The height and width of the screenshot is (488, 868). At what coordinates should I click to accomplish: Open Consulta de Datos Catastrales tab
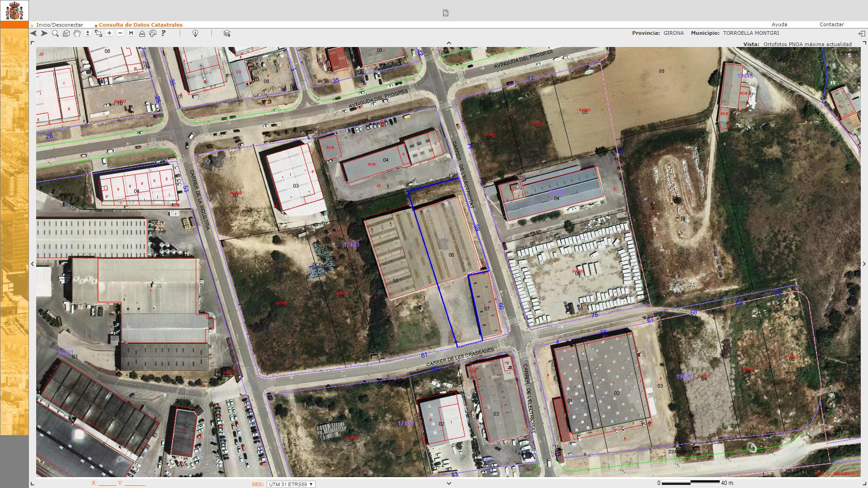140,25
